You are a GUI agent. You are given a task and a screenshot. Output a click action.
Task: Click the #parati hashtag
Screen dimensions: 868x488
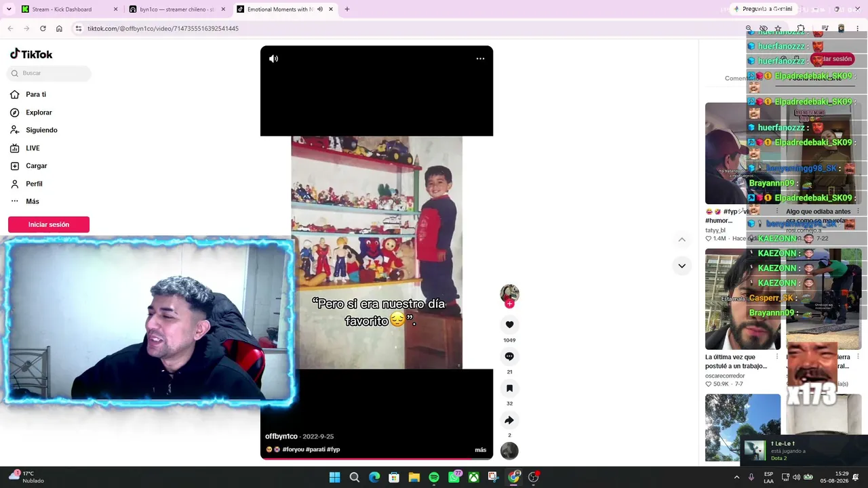point(315,449)
